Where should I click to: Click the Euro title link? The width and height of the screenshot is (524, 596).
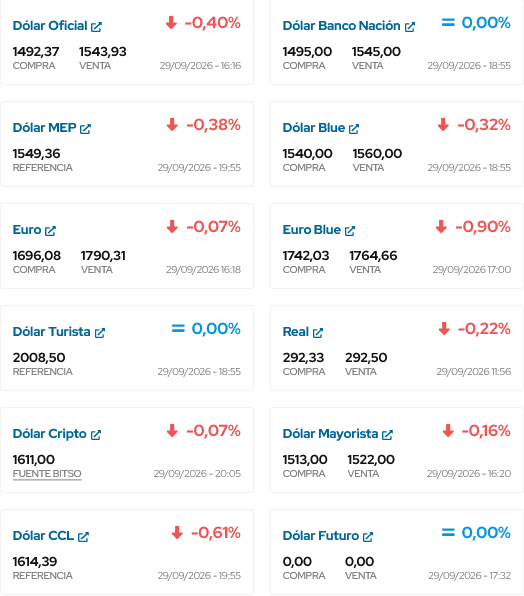[x=27, y=230]
